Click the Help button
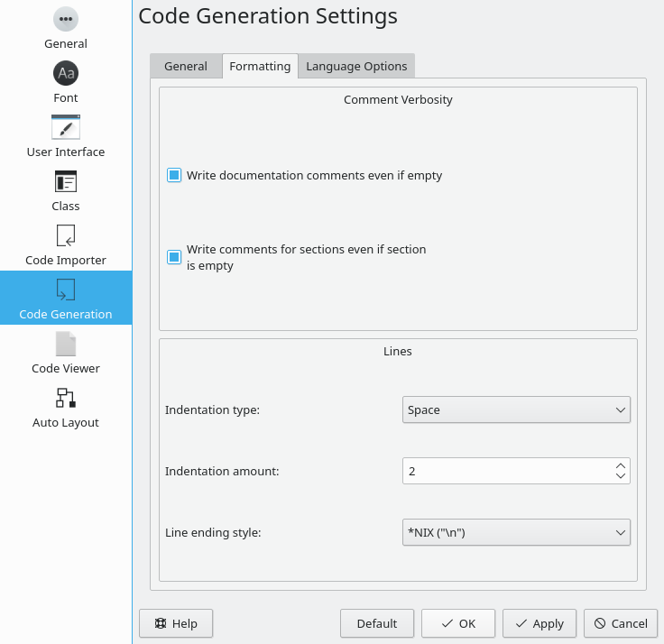Screen dimensions: 664x644 176,623
